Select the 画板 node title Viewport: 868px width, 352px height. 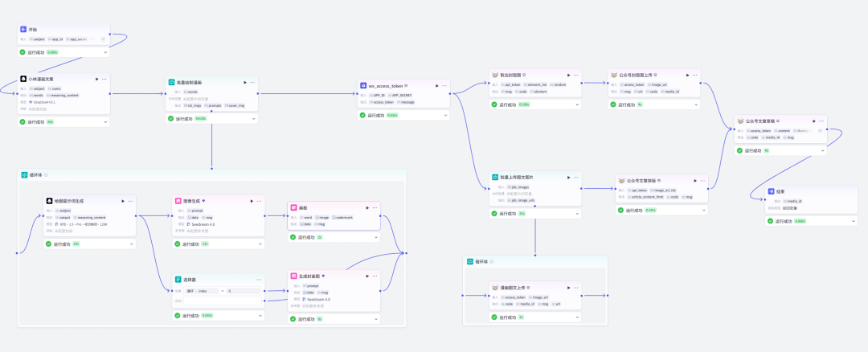click(303, 207)
